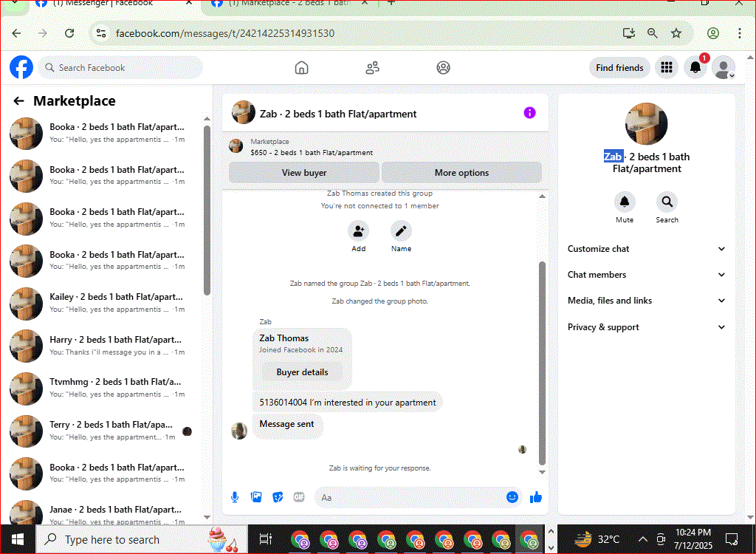
Task: Click the Find friends button
Action: [619, 67]
